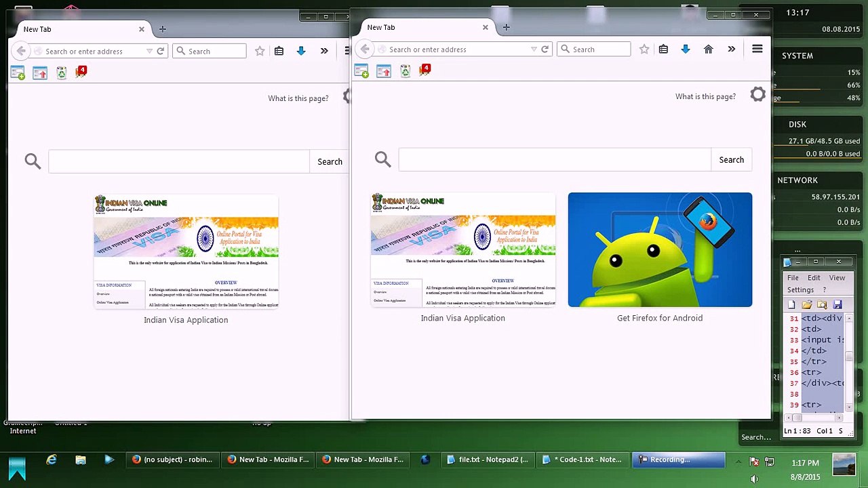The width and height of the screenshot is (868, 488).
Task: Open new tab gear settings in right window
Action: [757, 95]
